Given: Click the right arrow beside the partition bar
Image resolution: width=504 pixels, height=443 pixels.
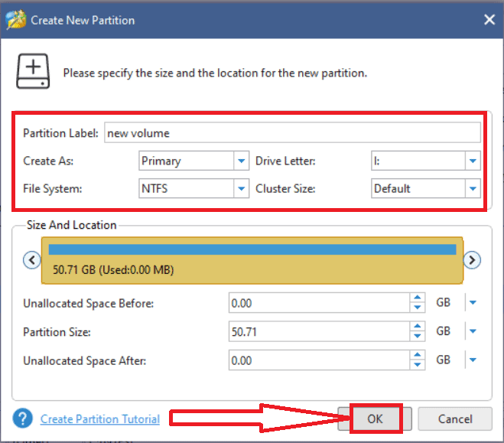Looking at the screenshot, I should 472,260.
